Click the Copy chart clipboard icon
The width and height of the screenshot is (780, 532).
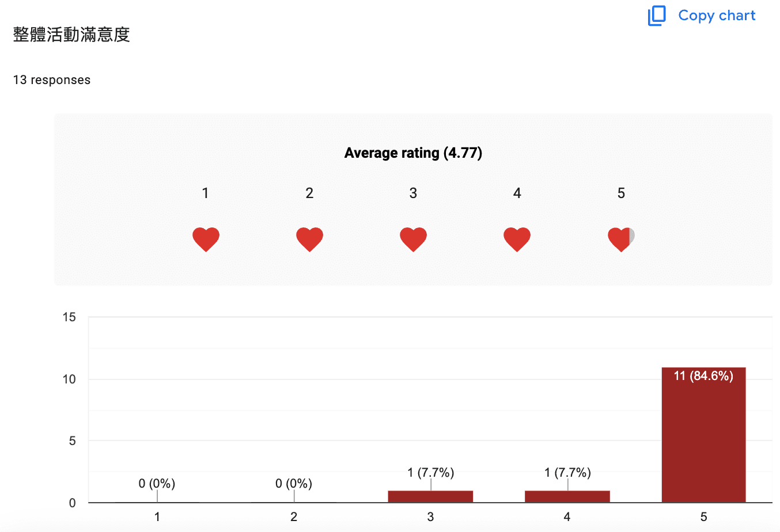pyautogui.click(x=657, y=16)
